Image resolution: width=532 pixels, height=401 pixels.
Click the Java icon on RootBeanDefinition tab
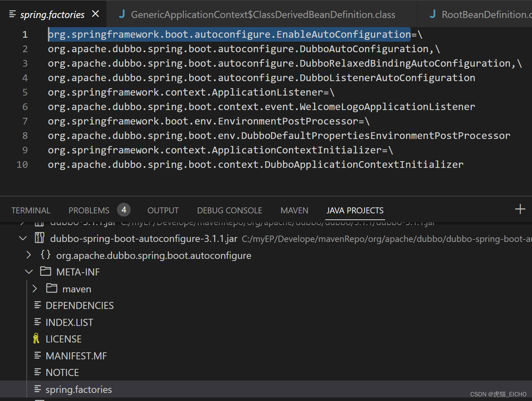point(433,14)
